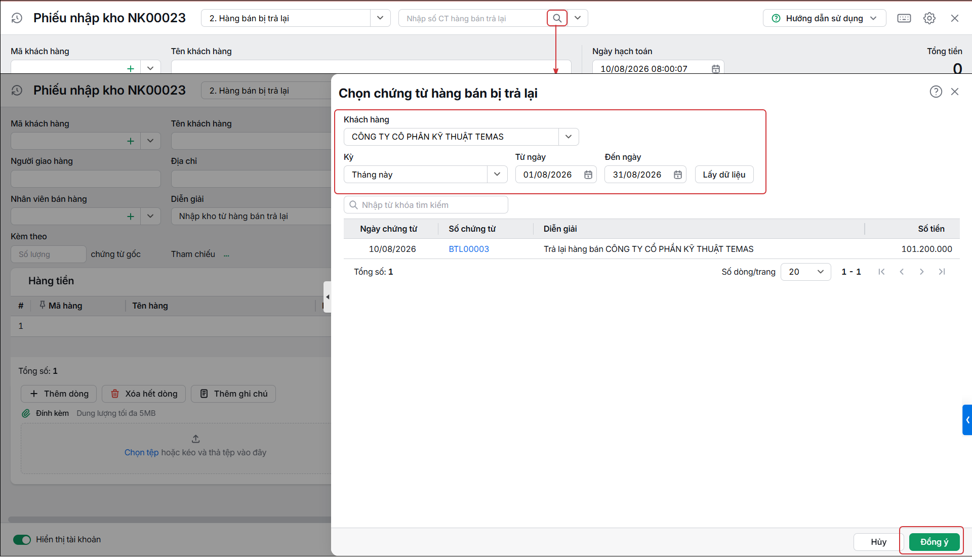Toggle the 'Hiển thị tài khoản' switch
Image resolution: width=972 pixels, height=560 pixels.
click(x=22, y=540)
